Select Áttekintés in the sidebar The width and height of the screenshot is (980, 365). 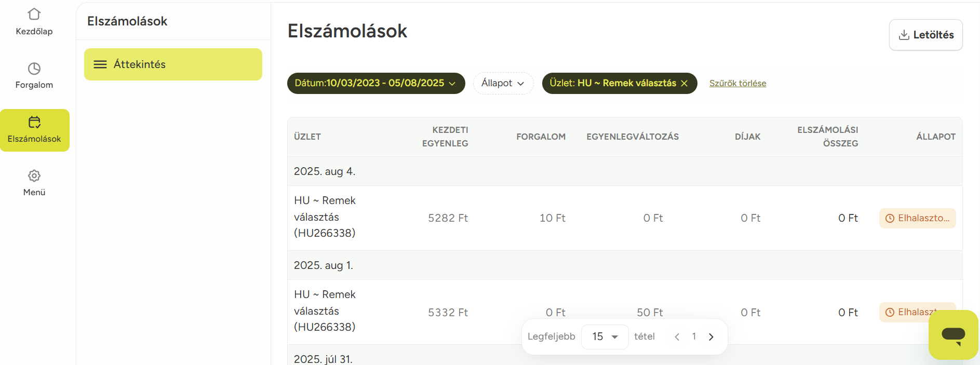click(173, 64)
